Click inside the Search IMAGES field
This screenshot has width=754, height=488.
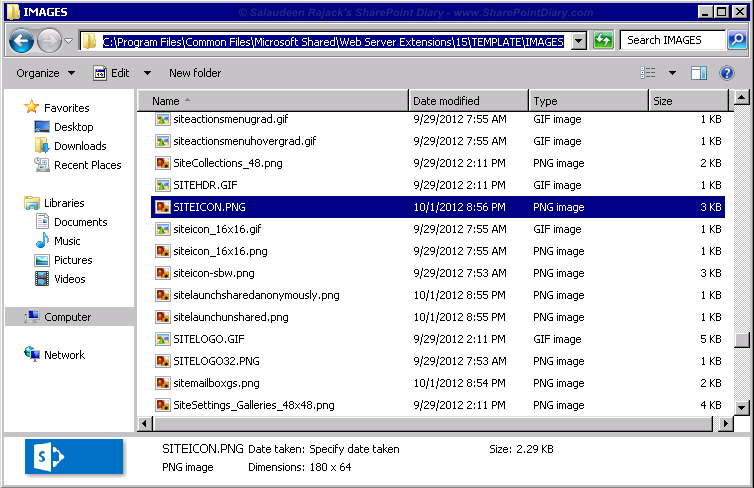(x=673, y=40)
